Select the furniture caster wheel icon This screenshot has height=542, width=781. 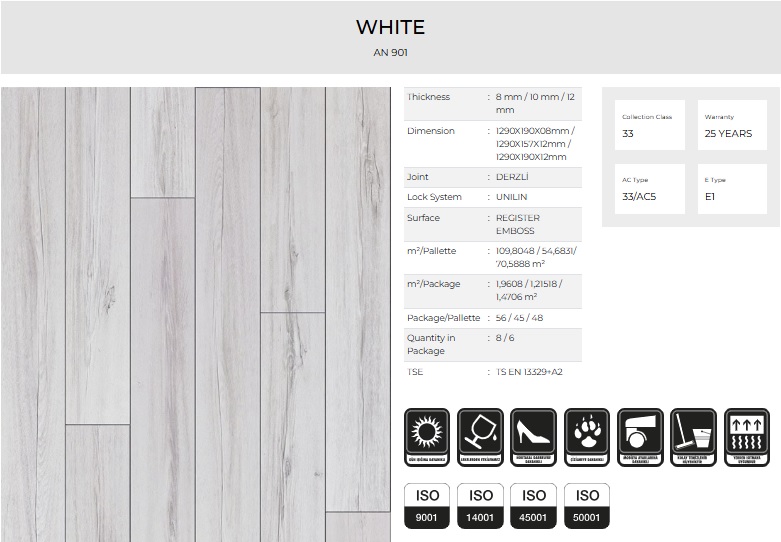coord(640,437)
